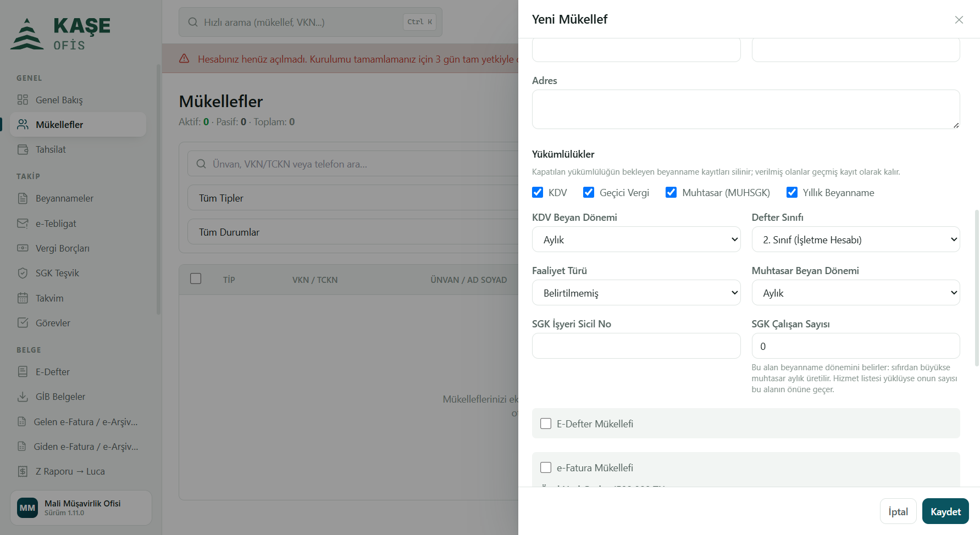Viewport: 980px width, 535px height.
Task: Open Genel Bakış dashboard icon
Action: click(x=23, y=99)
